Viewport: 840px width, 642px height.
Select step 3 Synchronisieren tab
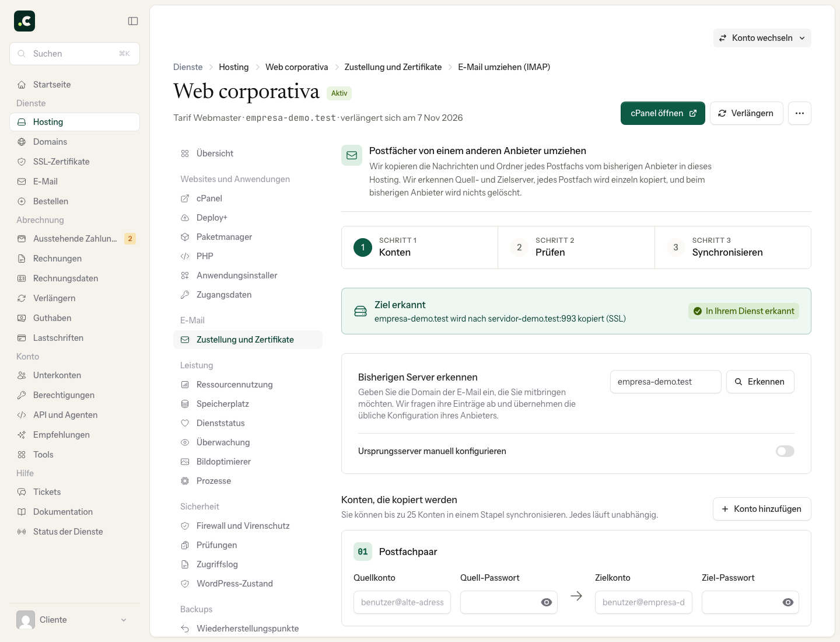pyautogui.click(x=733, y=247)
